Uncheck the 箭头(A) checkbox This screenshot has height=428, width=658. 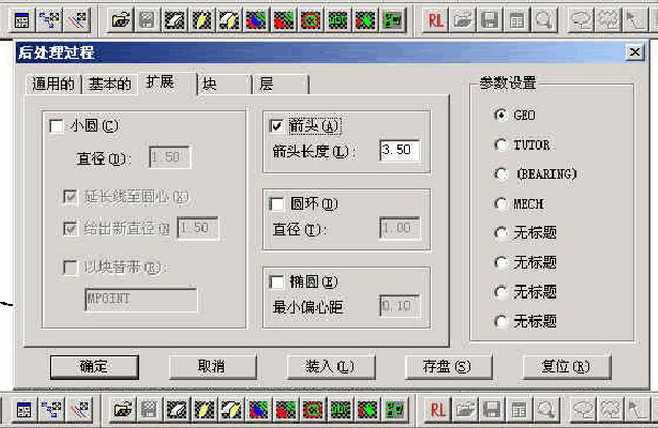click(277, 126)
